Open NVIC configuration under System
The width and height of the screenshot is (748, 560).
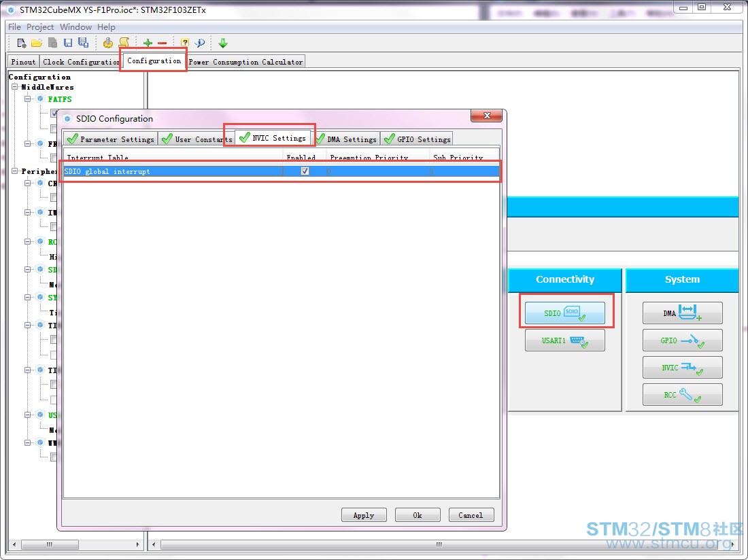[x=682, y=368]
